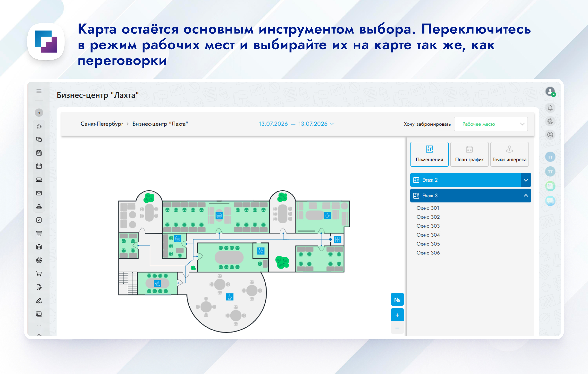Screen dimensions: 588x374
Task: Click the 'Санкт-Петербург' breadcrumb link
Action: coord(102,124)
